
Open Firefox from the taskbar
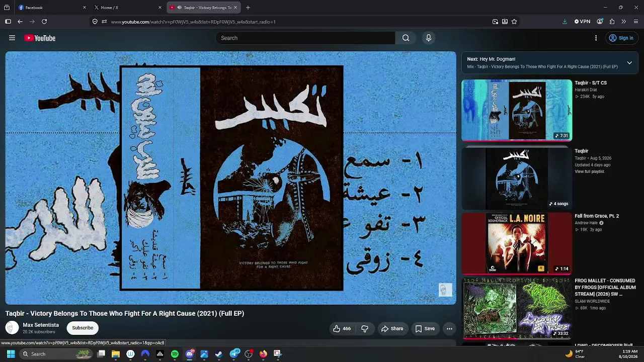pos(263,354)
